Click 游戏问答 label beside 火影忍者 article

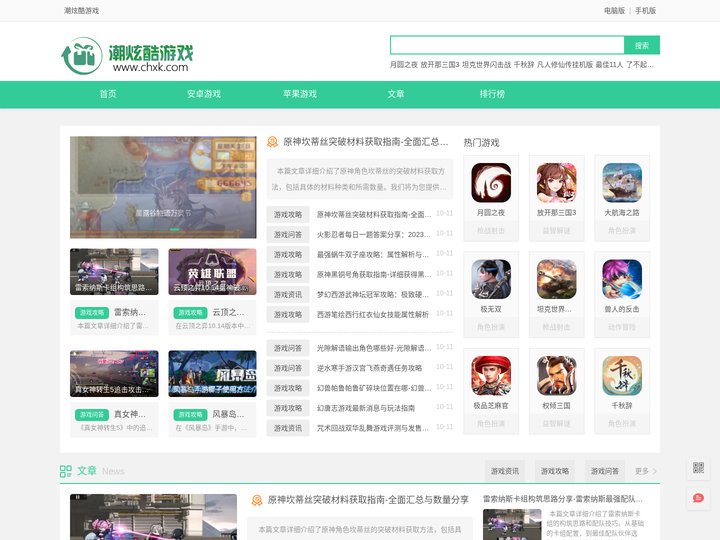pyautogui.click(x=288, y=235)
